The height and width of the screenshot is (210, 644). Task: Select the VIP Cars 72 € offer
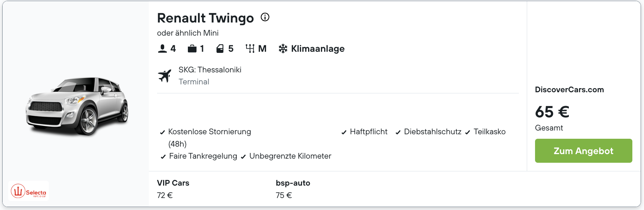point(173,189)
